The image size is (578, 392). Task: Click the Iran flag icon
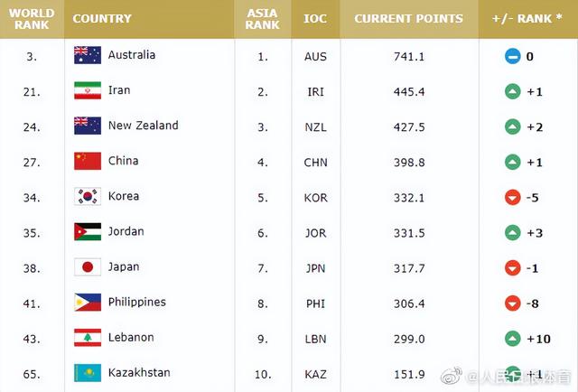[88, 90]
